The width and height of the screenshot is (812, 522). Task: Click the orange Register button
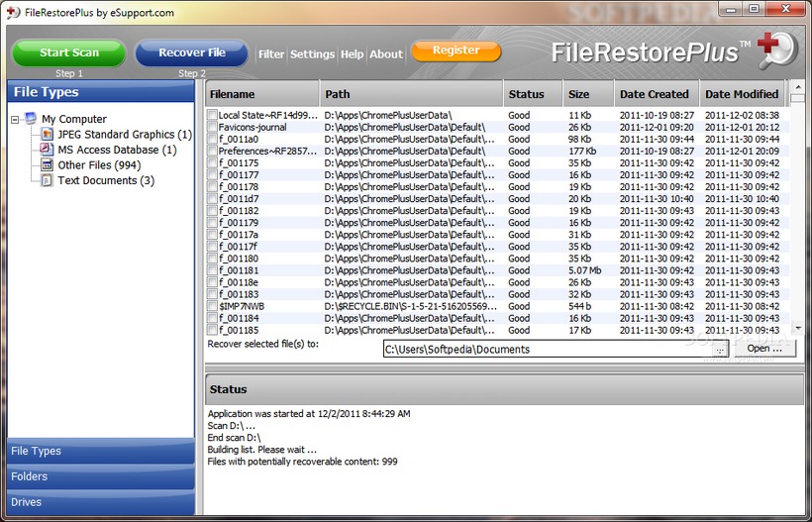(457, 51)
